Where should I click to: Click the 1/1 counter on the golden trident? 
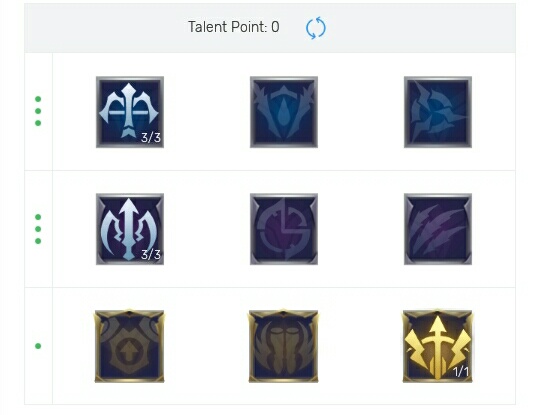point(461,372)
